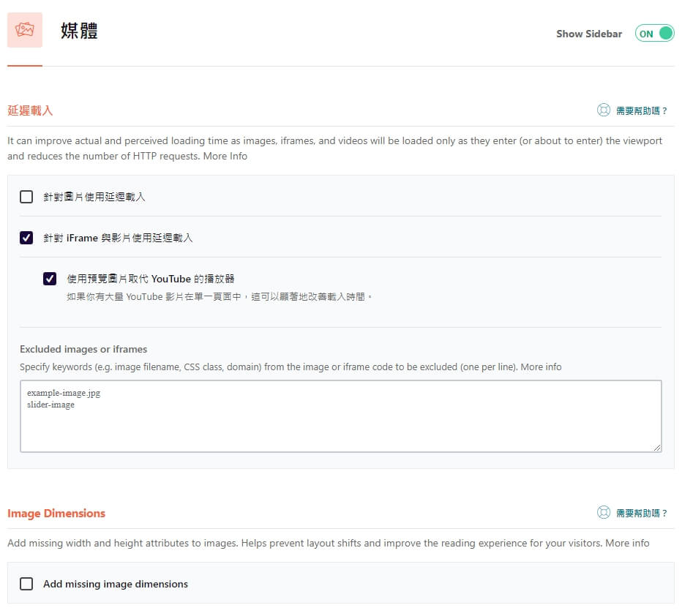Viewport: 682px width, 616px height.
Task: Open 需要幫助嗎 link in the lazy load section
Action: (642, 111)
